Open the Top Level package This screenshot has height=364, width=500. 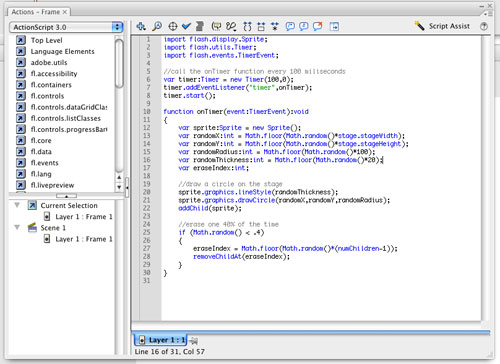(46, 40)
